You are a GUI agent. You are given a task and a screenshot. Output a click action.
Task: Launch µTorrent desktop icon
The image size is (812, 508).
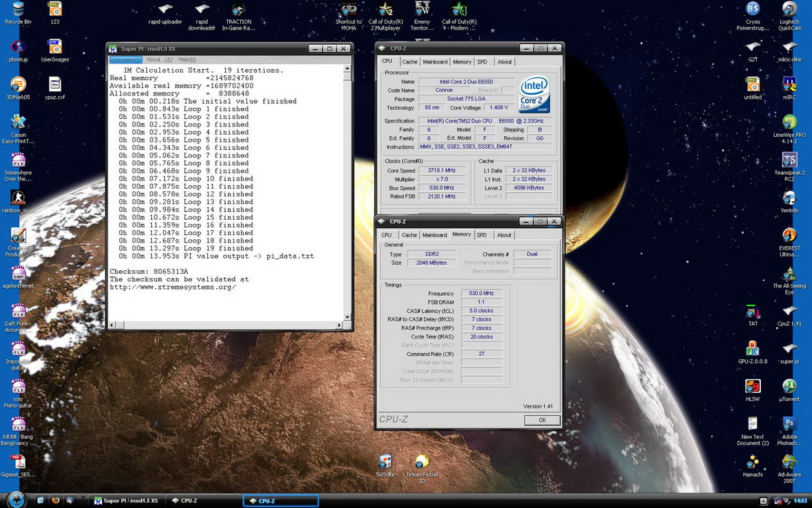pos(789,391)
